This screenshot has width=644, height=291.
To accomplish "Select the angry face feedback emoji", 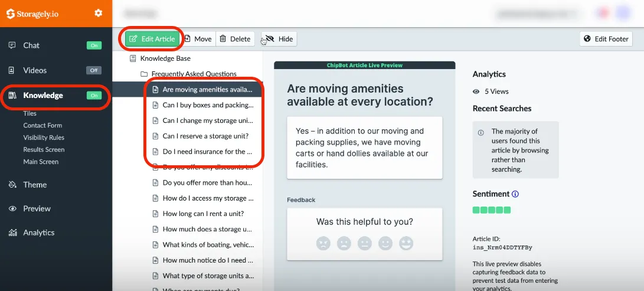I will pyautogui.click(x=323, y=243).
